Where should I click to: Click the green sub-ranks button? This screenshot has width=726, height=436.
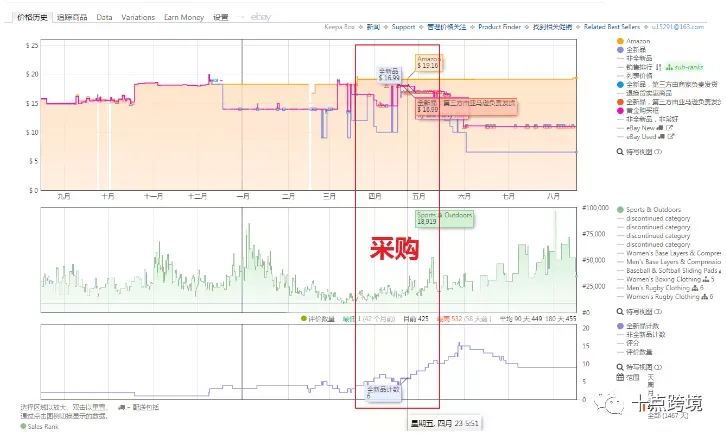[x=684, y=67]
